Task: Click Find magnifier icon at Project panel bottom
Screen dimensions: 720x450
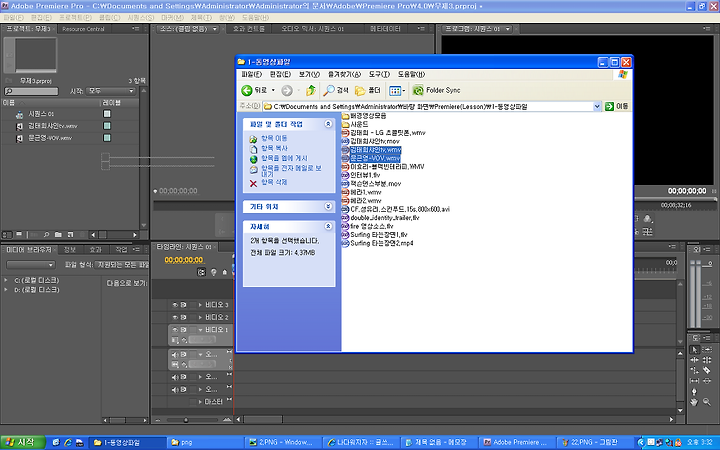Action: tap(46, 234)
